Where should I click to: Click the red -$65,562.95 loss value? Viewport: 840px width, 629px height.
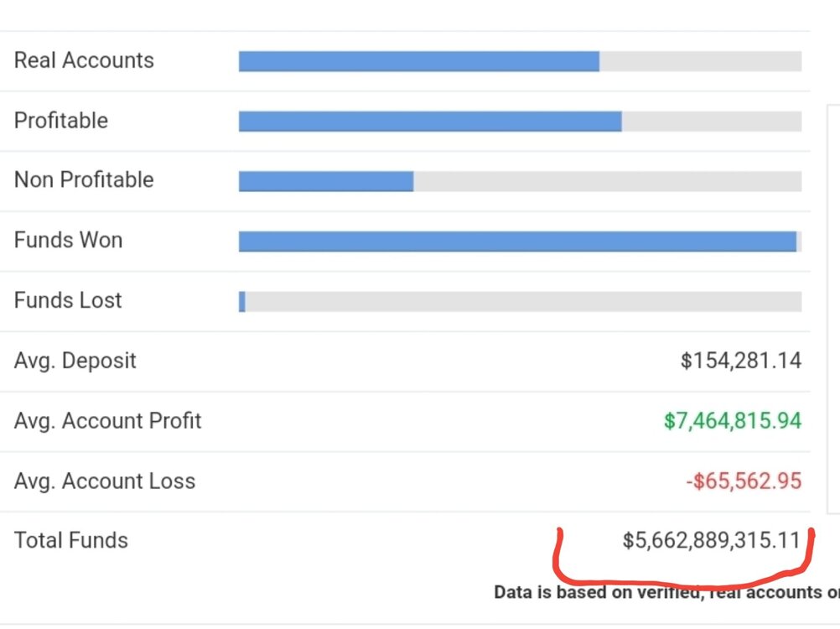pyautogui.click(x=744, y=481)
